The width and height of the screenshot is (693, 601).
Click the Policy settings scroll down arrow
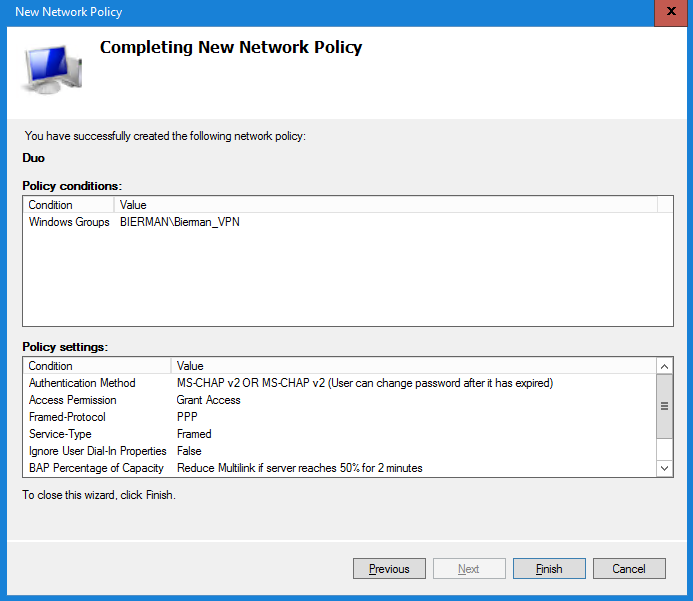tap(664, 468)
